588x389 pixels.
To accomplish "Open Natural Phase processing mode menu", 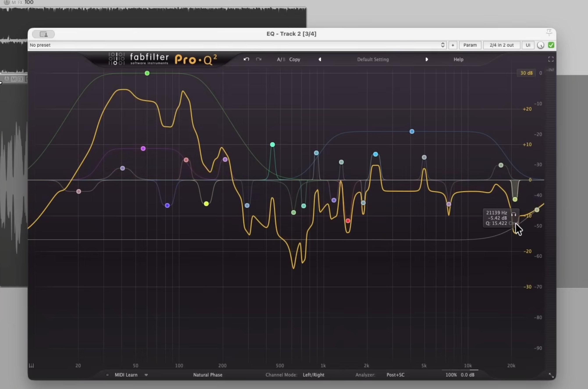I will [x=208, y=375].
